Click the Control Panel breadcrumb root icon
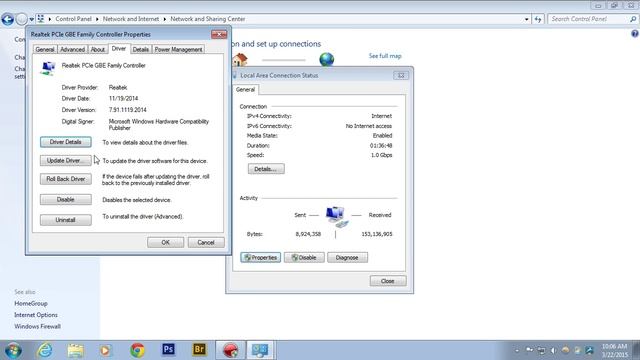This screenshot has height=360, width=640. pos(40,19)
